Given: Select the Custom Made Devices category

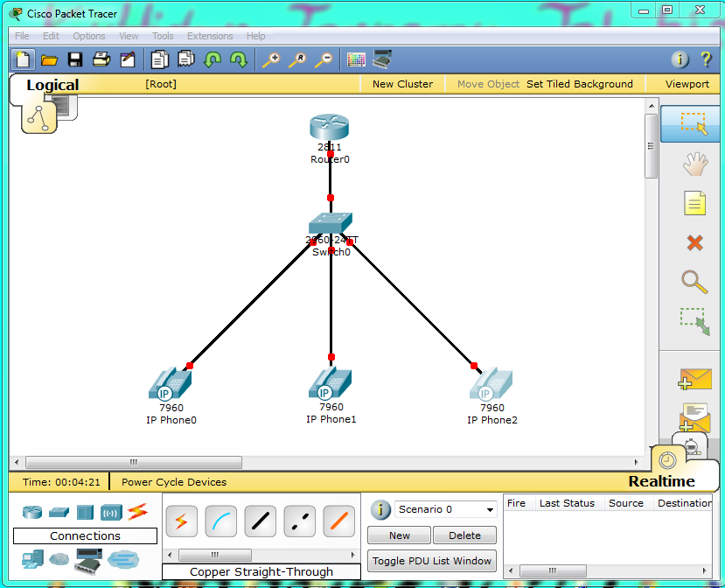Looking at the screenshot, I should (89, 561).
